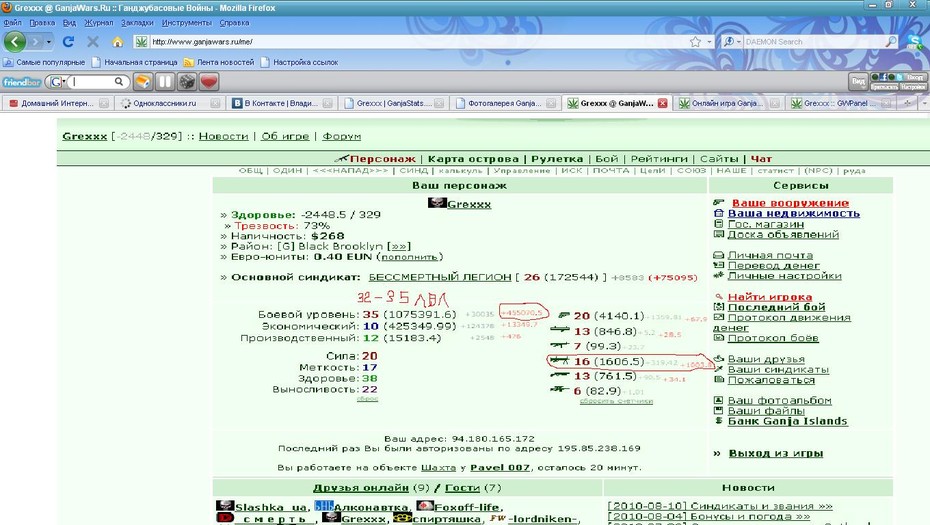This screenshot has width=930, height=525.
Task: Click Пригласить button in friendbar
Action: point(884,87)
